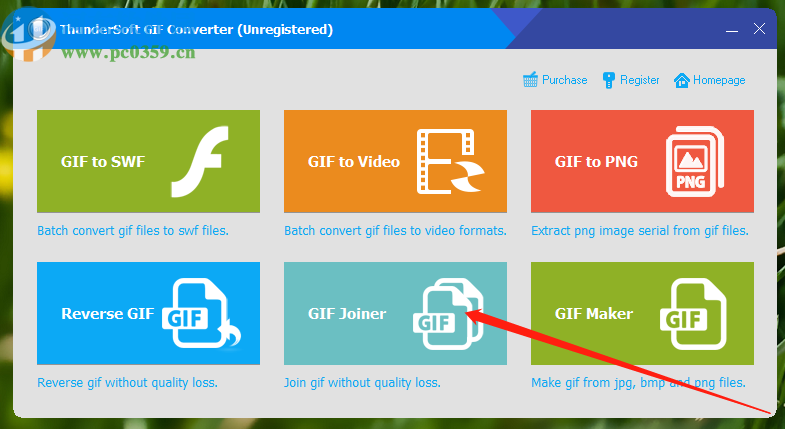Choose the GIF to PNG label
785x429 pixels.
(596, 162)
